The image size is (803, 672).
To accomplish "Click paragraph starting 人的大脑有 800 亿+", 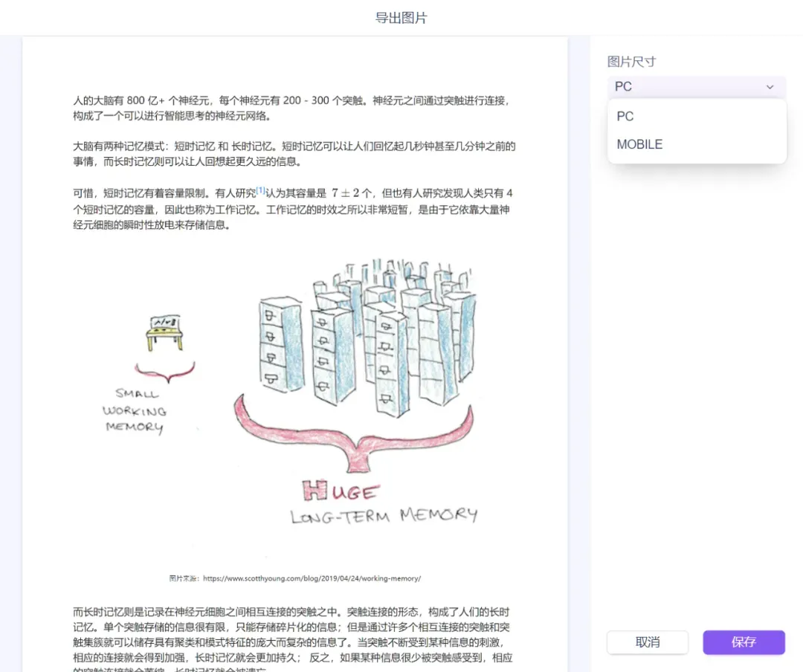I will (x=292, y=108).
